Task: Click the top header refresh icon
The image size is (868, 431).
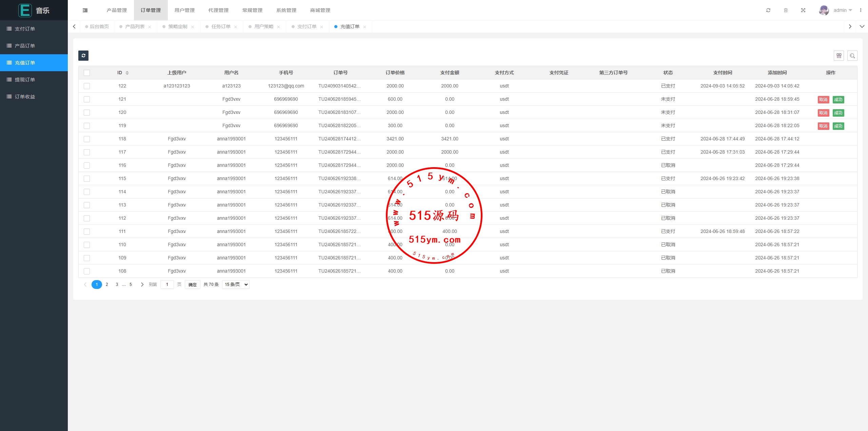Action: pos(768,10)
